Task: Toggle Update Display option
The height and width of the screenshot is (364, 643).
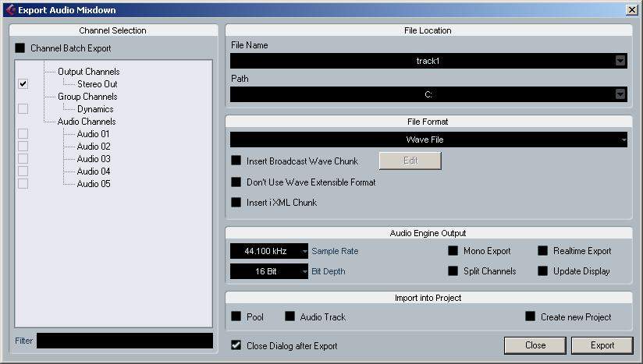Action: pyautogui.click(x=542, y=270)
